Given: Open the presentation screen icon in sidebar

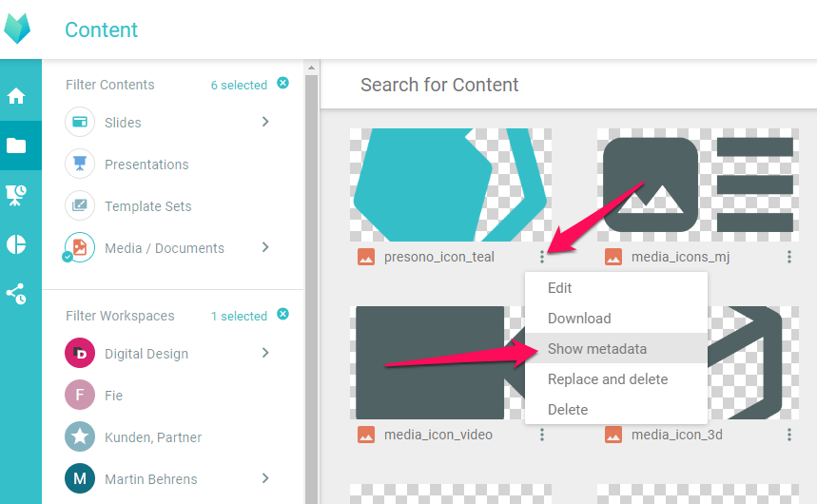Looking at the screenshot, I should point(16,195).
